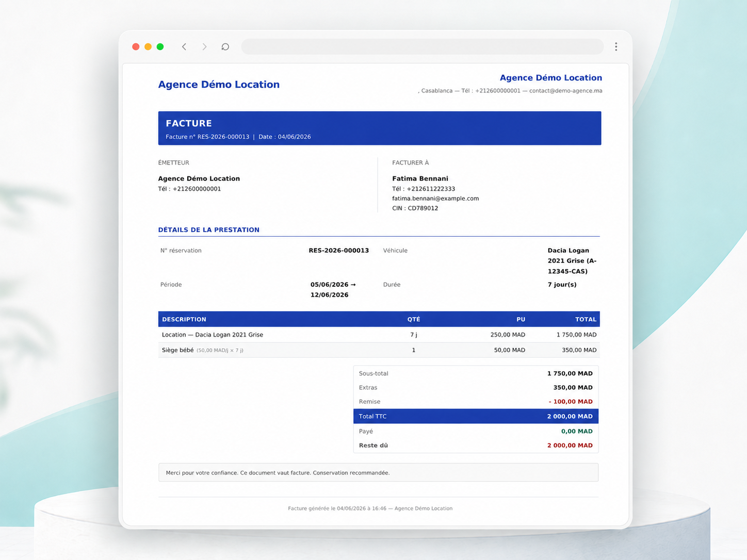Click 50,00 MAD unit price
This screenshot has height=560, width=747.
point(510,350)
